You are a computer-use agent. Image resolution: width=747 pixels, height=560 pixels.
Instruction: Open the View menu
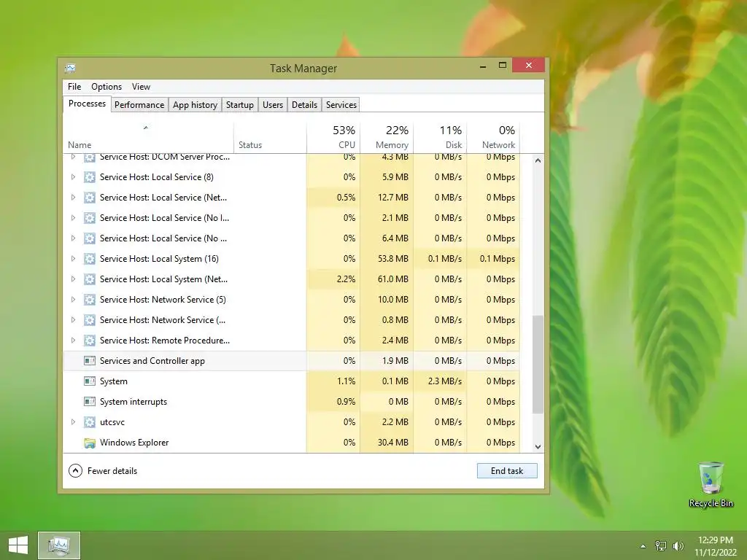click(141, 87)
